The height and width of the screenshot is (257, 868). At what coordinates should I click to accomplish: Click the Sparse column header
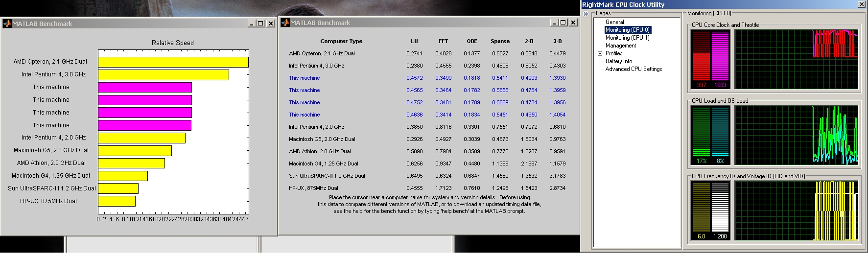pyautogui.click(x=500, y=41)
